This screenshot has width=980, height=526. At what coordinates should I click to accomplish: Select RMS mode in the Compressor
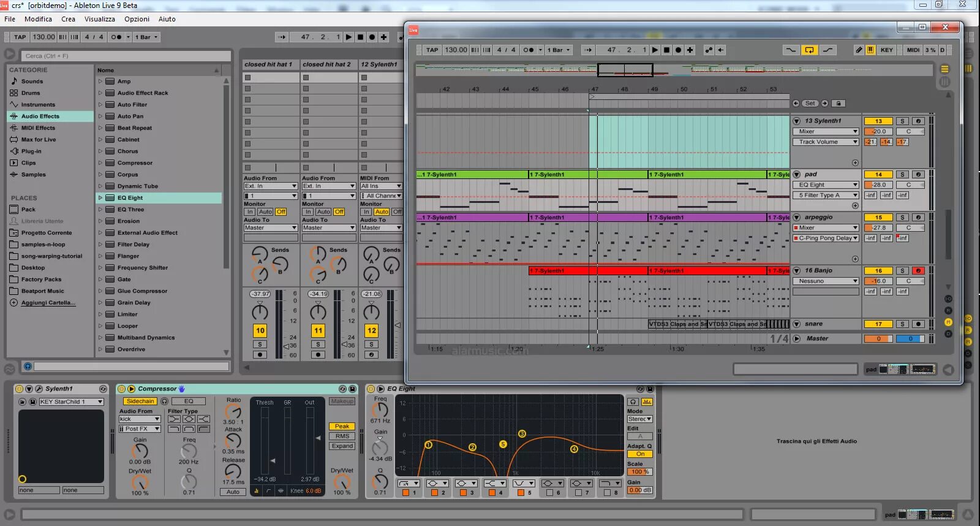point(342,436)
